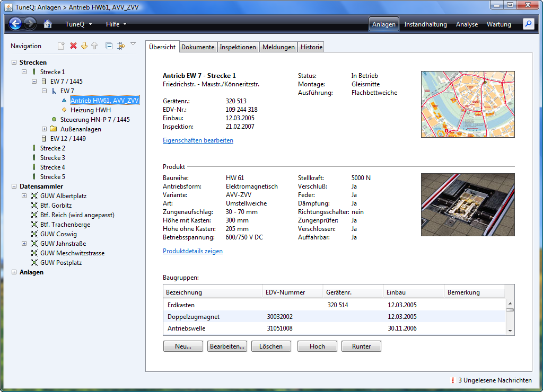The width and height of the screenshot is (543, 392).
Task: Click the Löschen button
Action: (271, 346)
